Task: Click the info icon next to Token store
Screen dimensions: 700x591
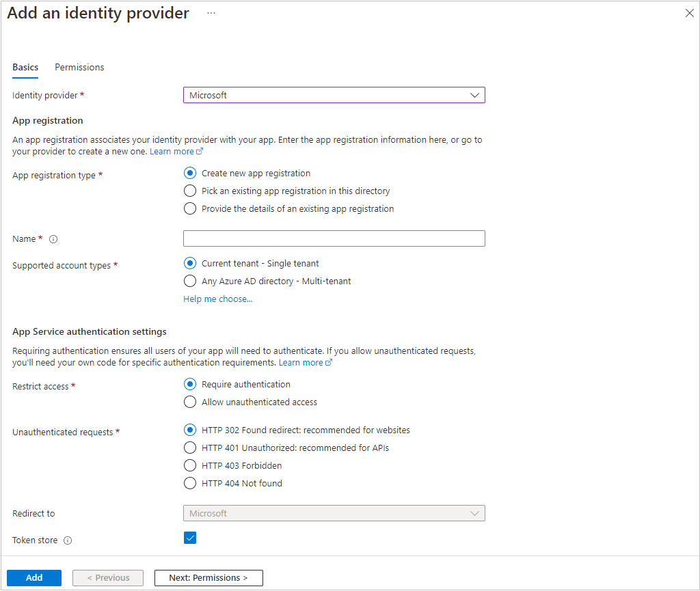Action: tap(68, 540)
